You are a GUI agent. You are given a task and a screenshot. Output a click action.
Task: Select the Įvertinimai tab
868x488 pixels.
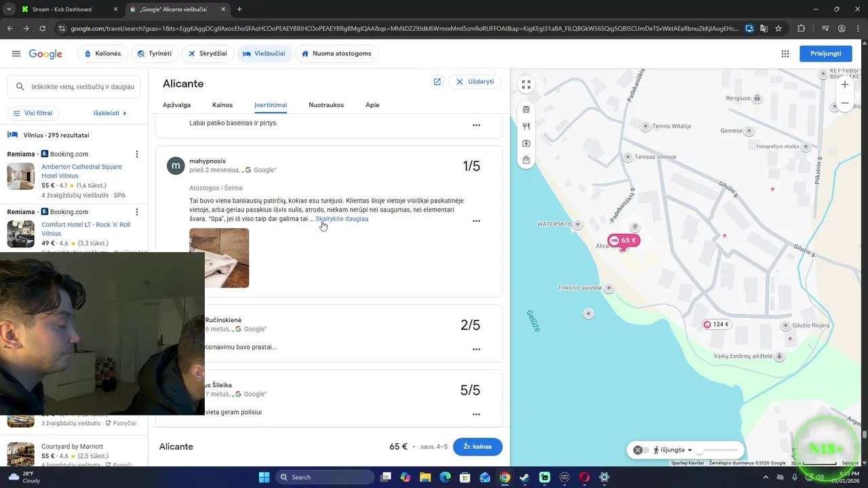pyautogui.click(x=271, y=105)
